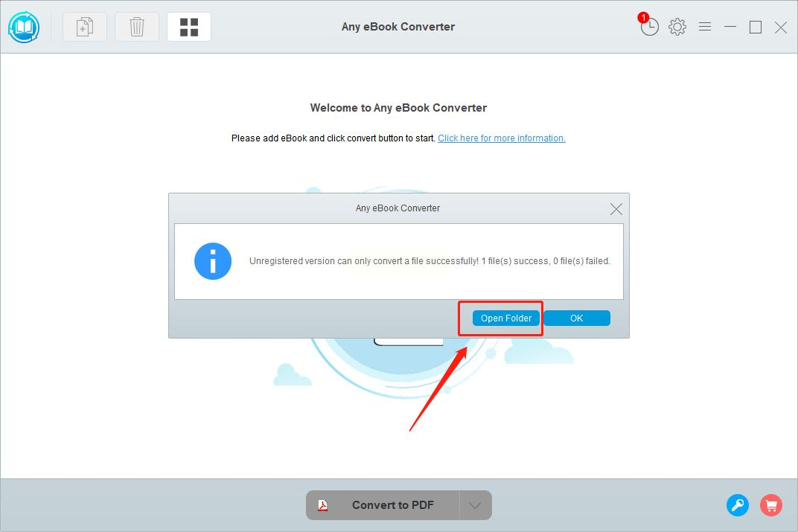Close the Any eBook Converter dialog
Screen dimensions: 798x532
(616, 209)
